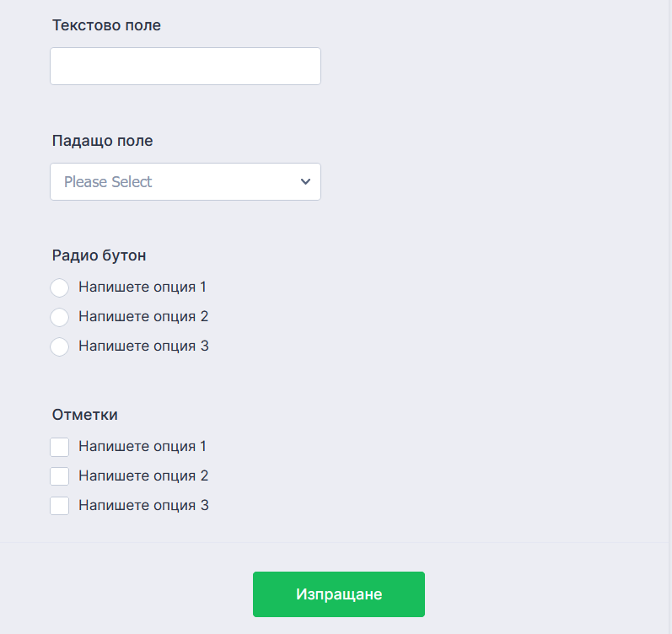Click label text of first radio option
This screenshot has width=672, height=634.
pos(142,287)
